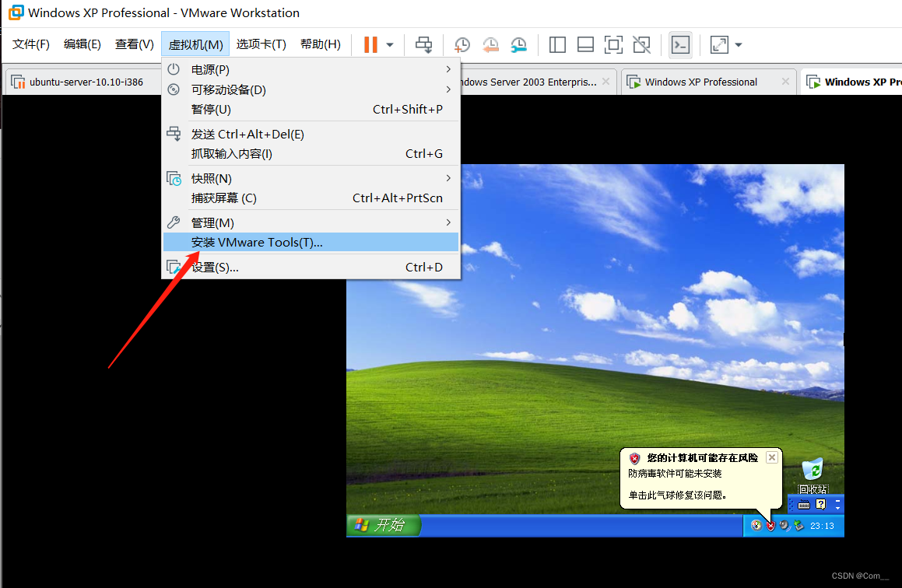
Task: Click the Unity mode toolbar icon
Action: coord(641,45)
